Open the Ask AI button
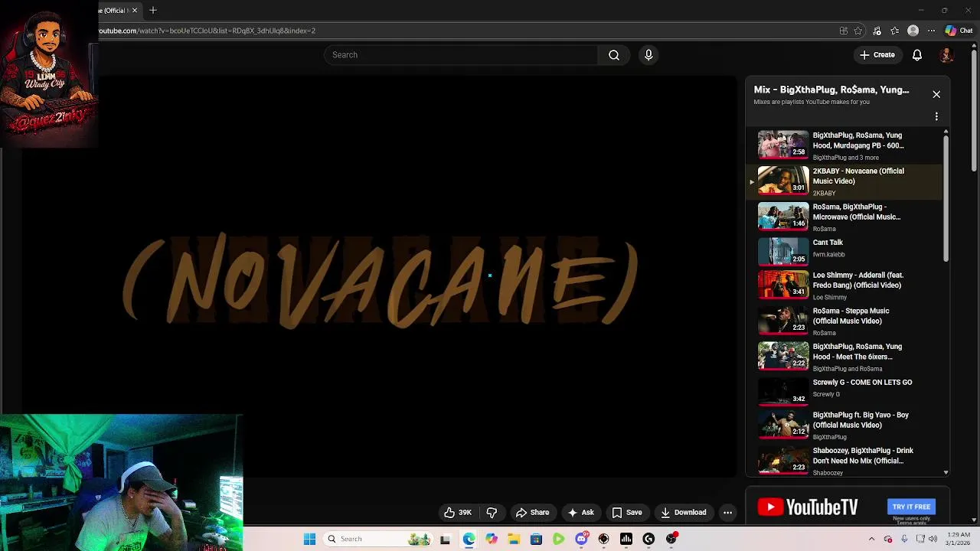The image size is (980, 551). [x=580, y=513]
